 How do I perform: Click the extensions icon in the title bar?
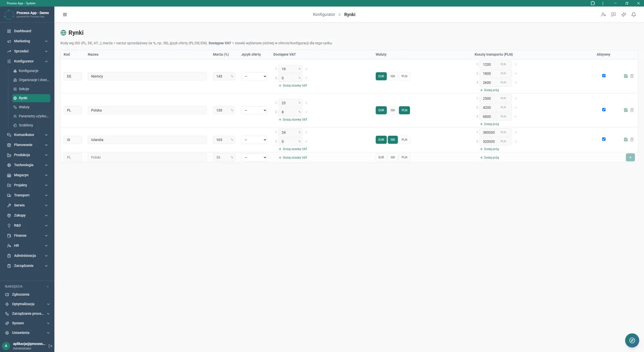click(x=592, y=3)
